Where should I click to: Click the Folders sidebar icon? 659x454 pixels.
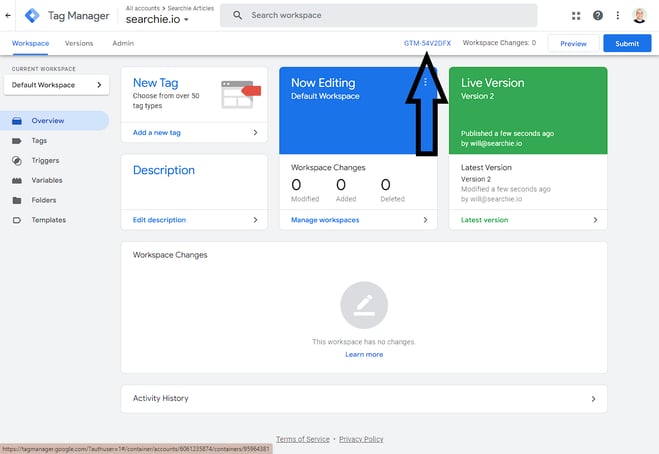pos(17,200)
